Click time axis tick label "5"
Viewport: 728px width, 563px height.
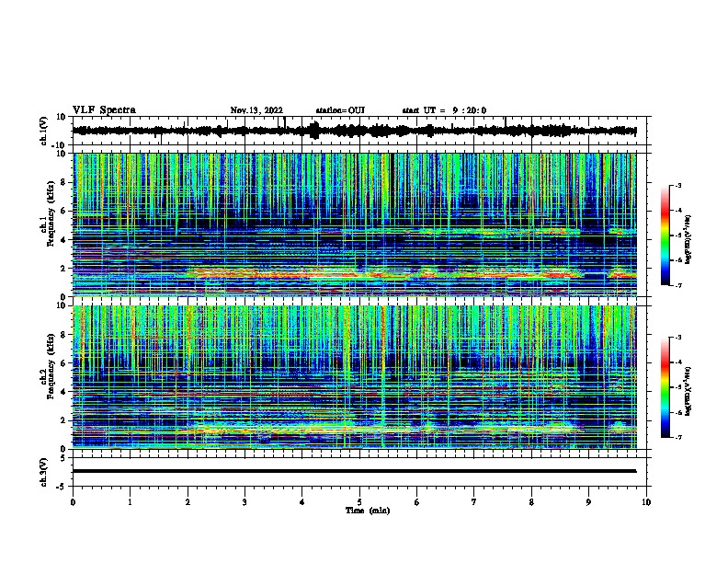[359, 502]
